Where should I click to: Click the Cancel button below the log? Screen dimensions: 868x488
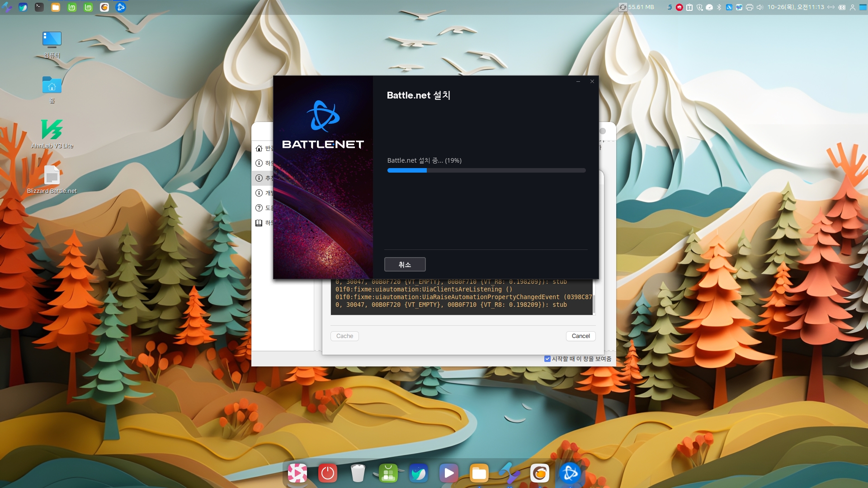(x=580, y=336)
